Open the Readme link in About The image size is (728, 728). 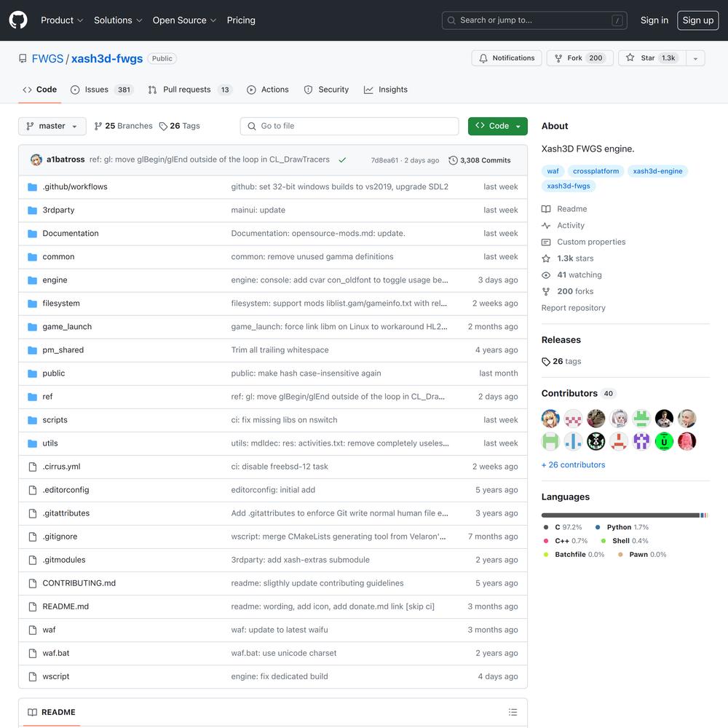[x=564, y=209]
